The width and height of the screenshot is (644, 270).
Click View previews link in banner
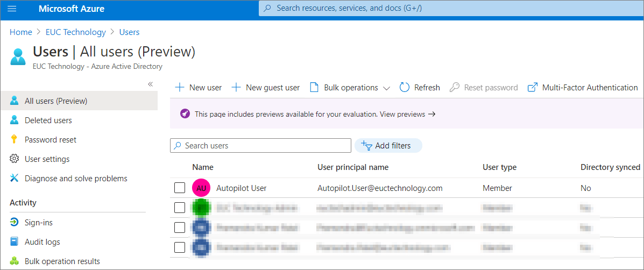point(407,115)
